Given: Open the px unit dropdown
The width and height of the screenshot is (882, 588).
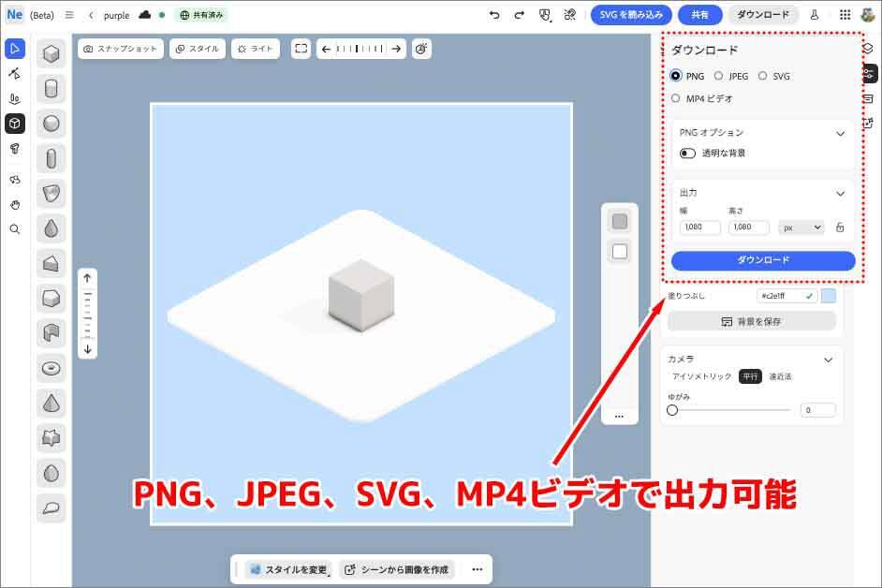Looking at the screenshot, I should pos(801,228).
